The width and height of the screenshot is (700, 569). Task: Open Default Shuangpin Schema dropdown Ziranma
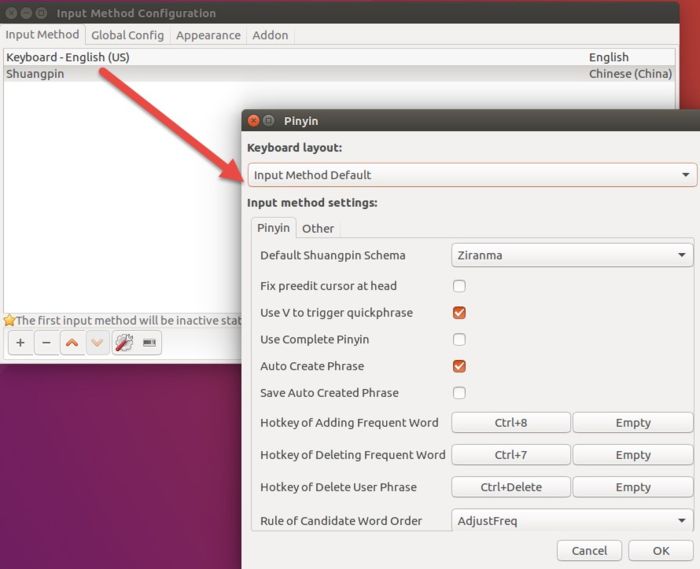[x=572, y=255]
